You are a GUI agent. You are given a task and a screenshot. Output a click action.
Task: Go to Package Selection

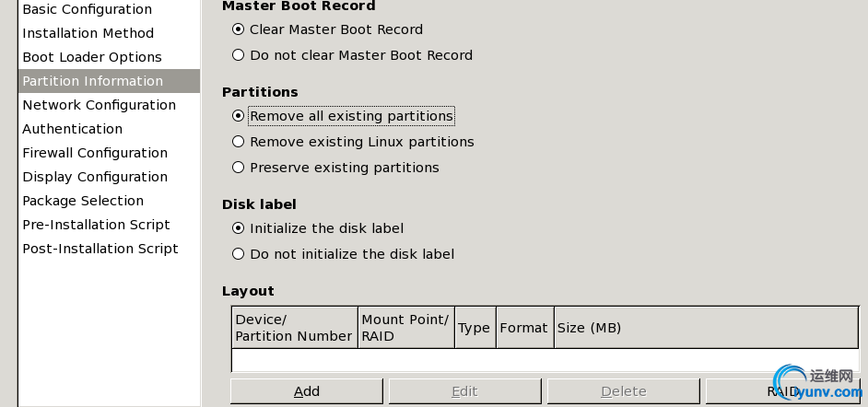click(83, 201)
